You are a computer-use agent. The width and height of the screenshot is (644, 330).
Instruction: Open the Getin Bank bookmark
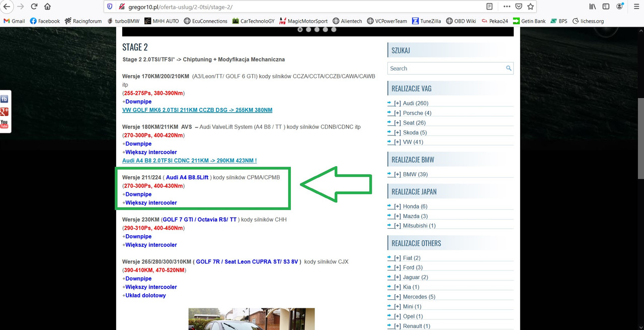point(529,21)
